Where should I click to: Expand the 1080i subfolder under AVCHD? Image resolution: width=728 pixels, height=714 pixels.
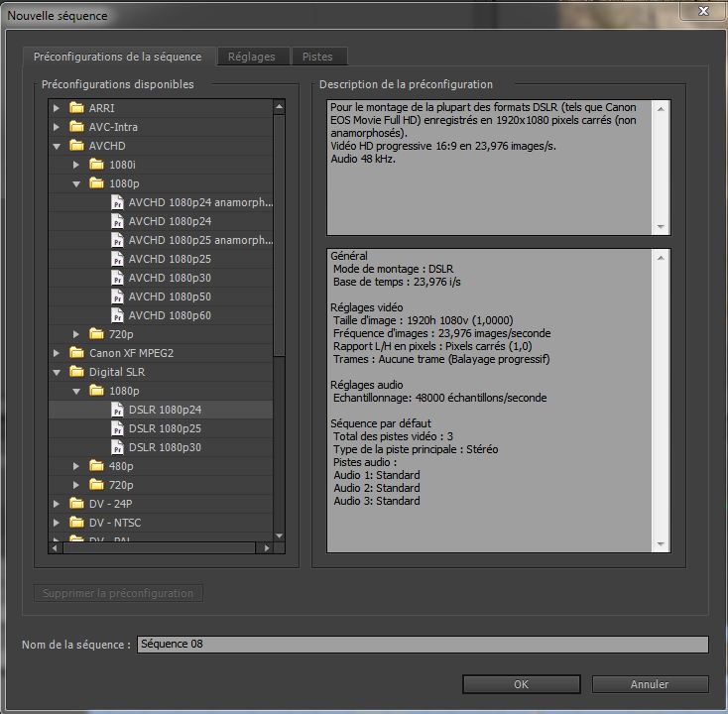click(x=76, y=165)
